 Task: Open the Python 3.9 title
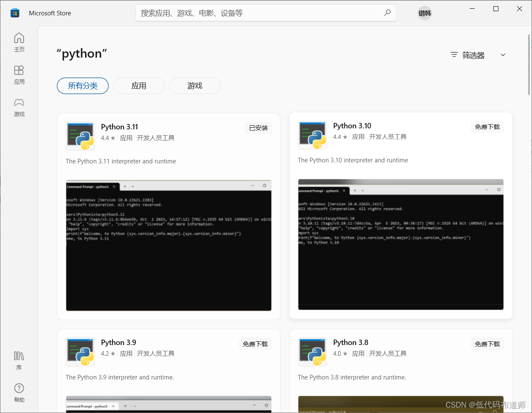[x=119, y=343]
